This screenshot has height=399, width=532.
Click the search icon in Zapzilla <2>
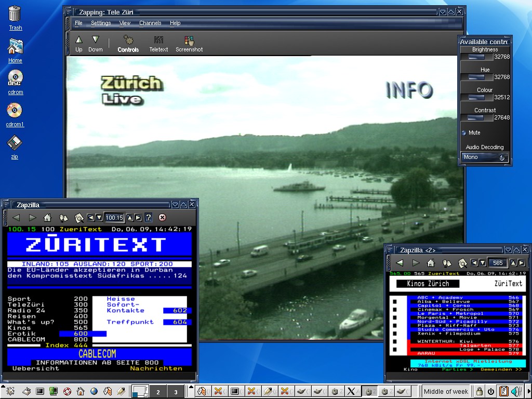coord(462,263)
